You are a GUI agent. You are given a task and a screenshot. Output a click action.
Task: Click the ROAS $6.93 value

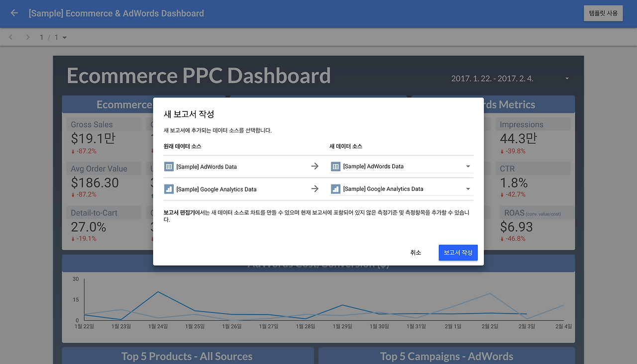pos(517,227)
